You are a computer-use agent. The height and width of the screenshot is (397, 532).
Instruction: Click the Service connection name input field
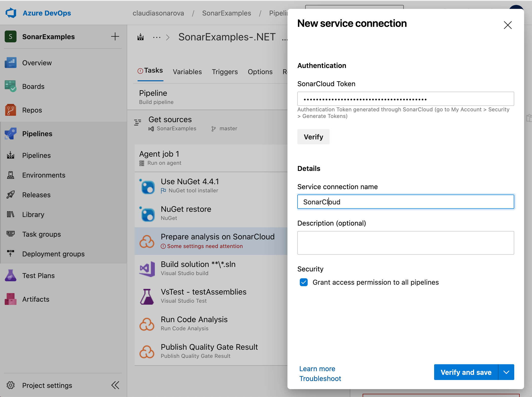click(x=406, y=202)
